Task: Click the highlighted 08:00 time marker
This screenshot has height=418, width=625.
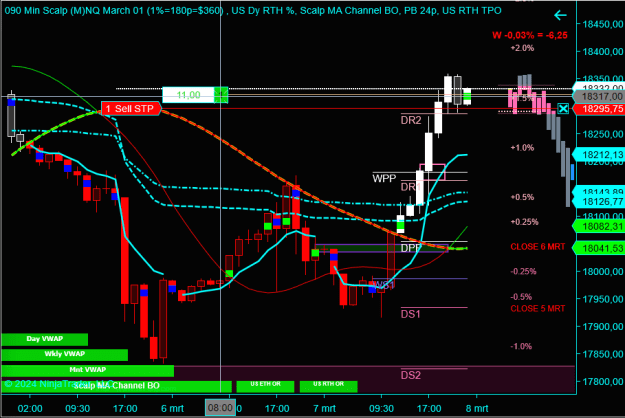Action: click(x=220, y=408)
